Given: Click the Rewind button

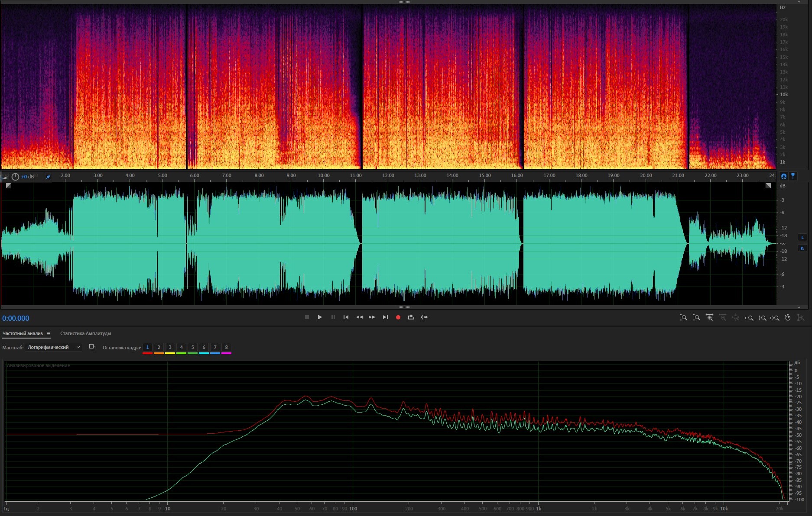Looking at the screenshot, I should 359,317.
